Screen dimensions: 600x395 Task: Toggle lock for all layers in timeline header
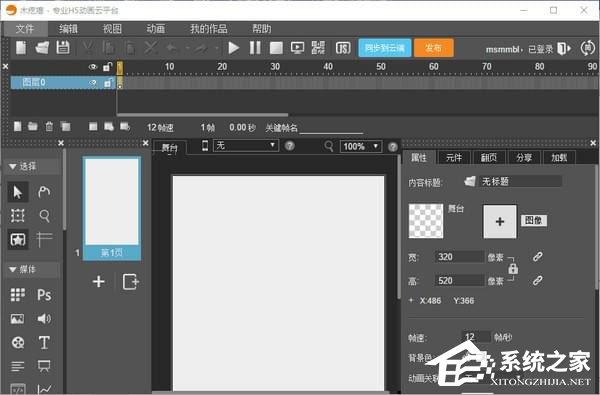(x=107, y=67)
